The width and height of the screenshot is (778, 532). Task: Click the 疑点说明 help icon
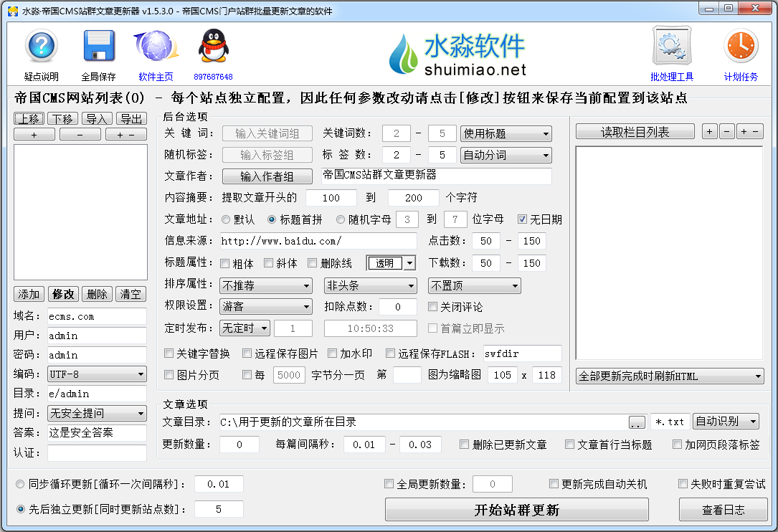(x=41, y=46)
